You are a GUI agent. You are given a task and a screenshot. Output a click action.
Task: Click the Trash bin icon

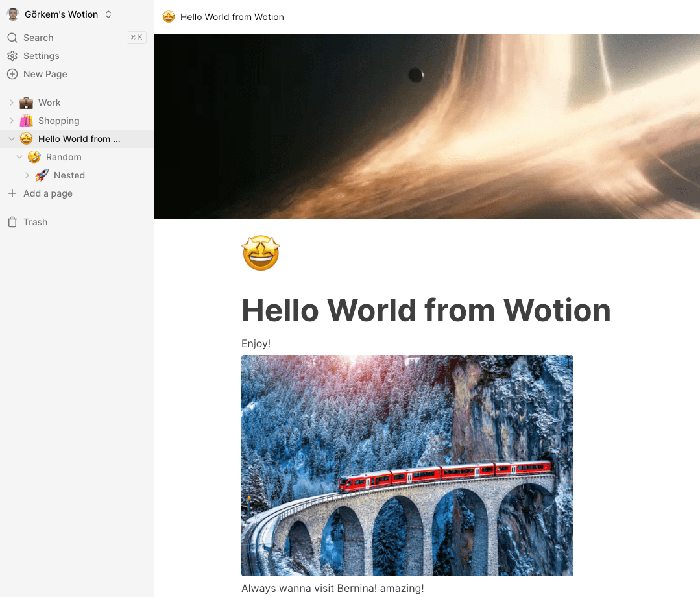[12, 222]
